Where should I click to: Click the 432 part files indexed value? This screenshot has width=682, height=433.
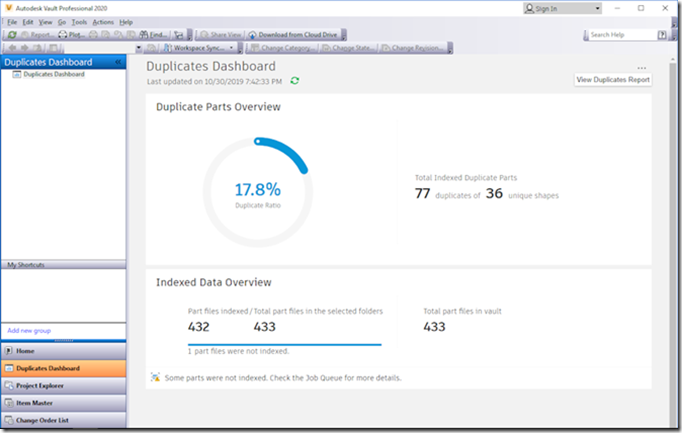(198, 326)
